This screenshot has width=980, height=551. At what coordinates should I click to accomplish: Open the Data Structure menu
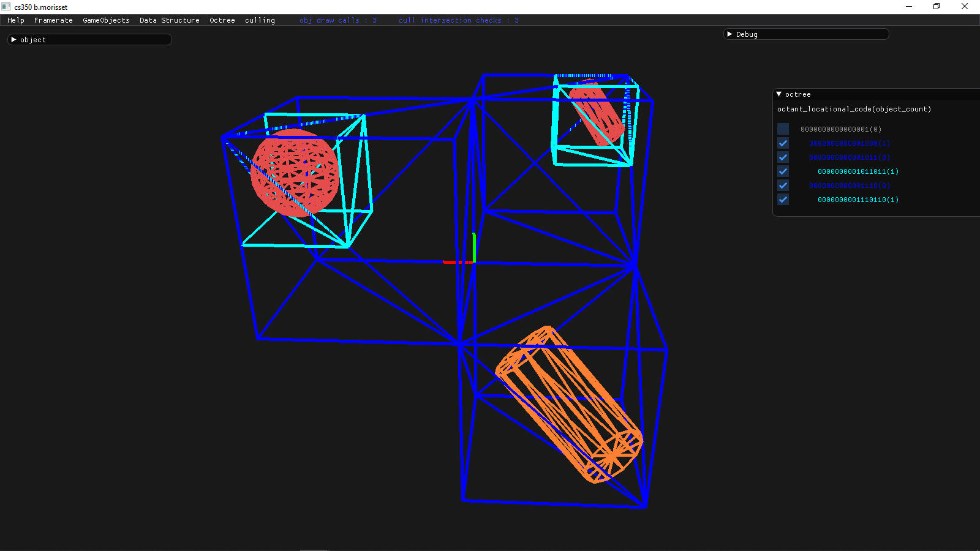pos(169,20)
